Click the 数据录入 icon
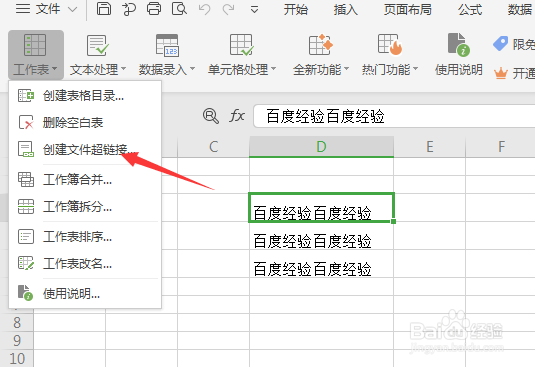Viewport: 535px width, 367px height. (x=167, y=45)
